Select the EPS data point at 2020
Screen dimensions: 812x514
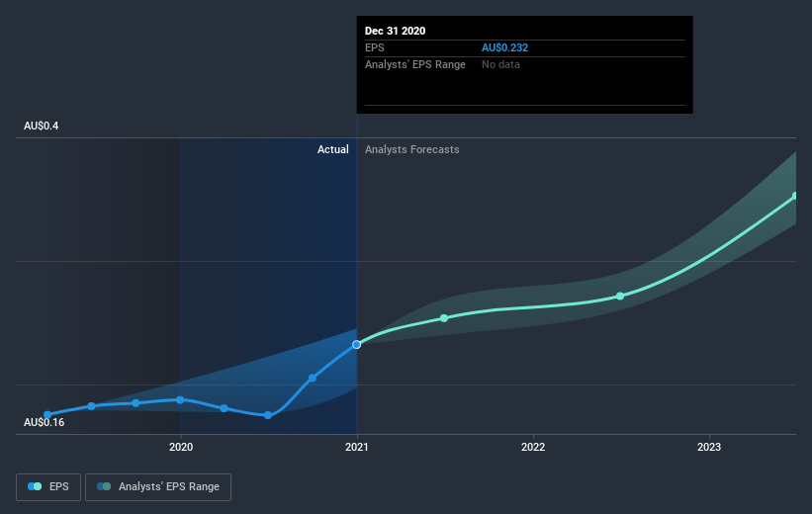pyautogui.click(x=180, y=400)
